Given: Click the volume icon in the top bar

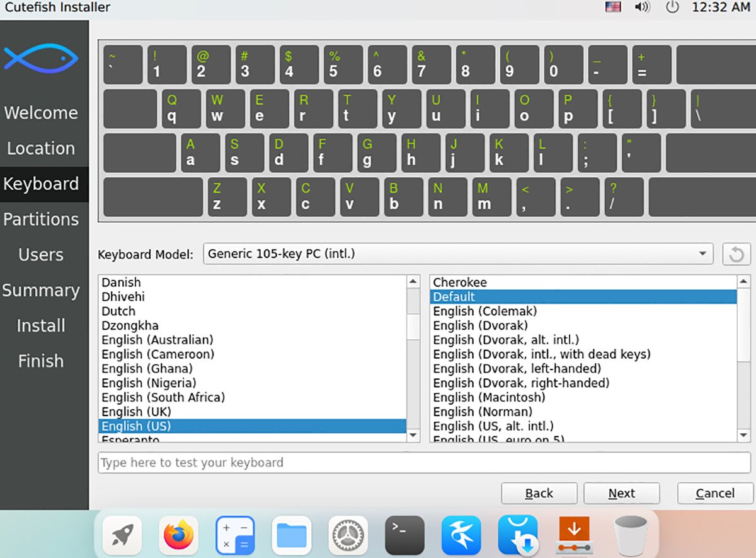Looking at the screenshot, I should click(643, 8).
